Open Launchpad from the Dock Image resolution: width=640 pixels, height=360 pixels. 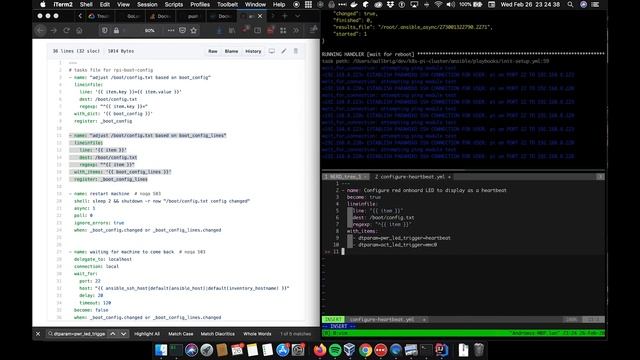(x=207, y=350)
